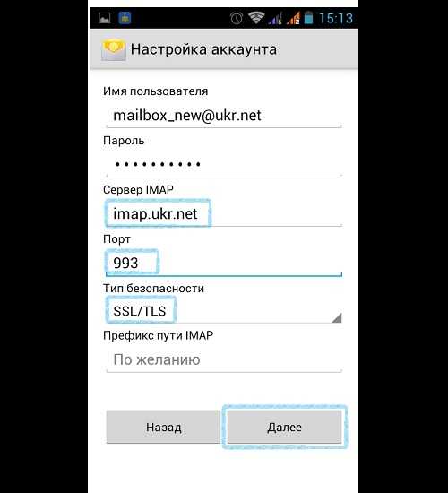Tap the battery indicator icon

tap(309, 18)
